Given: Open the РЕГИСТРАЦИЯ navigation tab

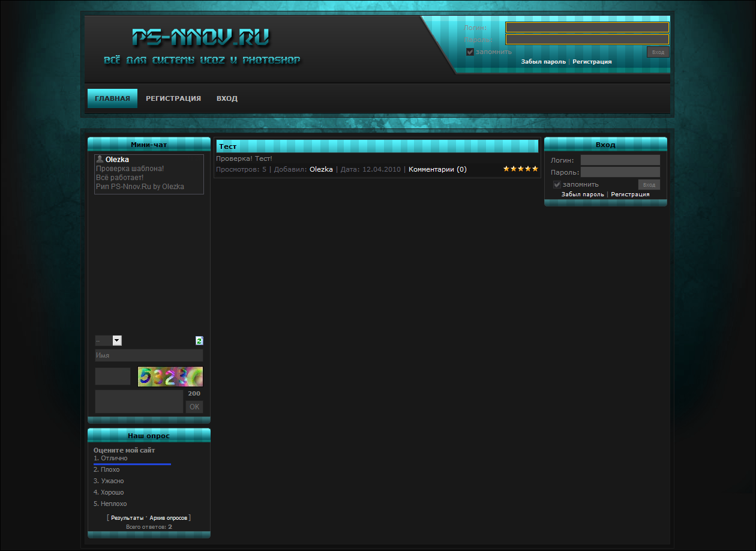Looking at the screenshot, I should (x=173, y=98).
